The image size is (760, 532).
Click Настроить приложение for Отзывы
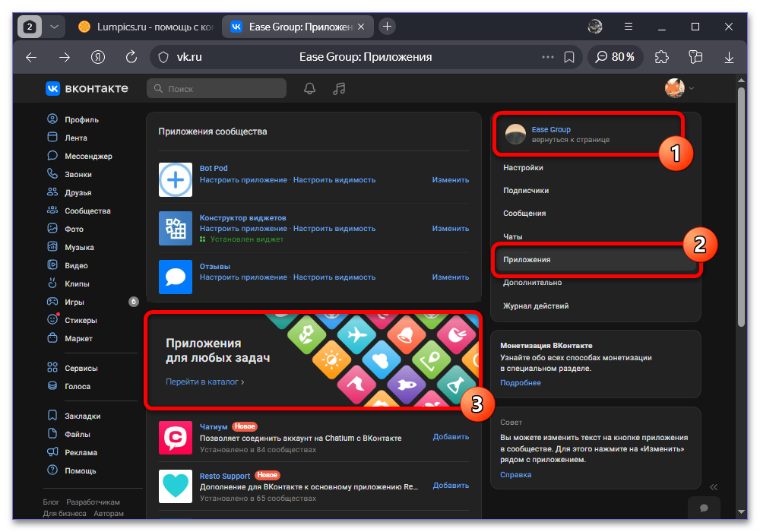[243, 277]
